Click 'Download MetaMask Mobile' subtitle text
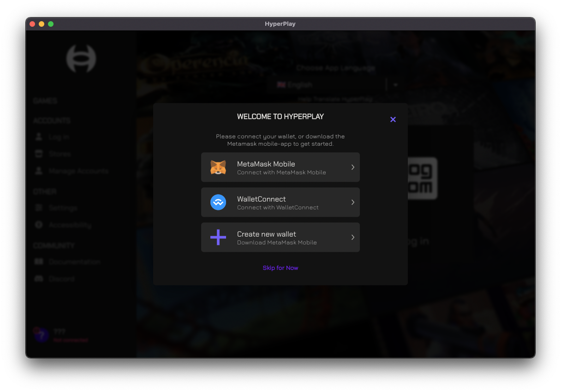Viewport: 561px width, 392px height. click(x=277, y=243)
